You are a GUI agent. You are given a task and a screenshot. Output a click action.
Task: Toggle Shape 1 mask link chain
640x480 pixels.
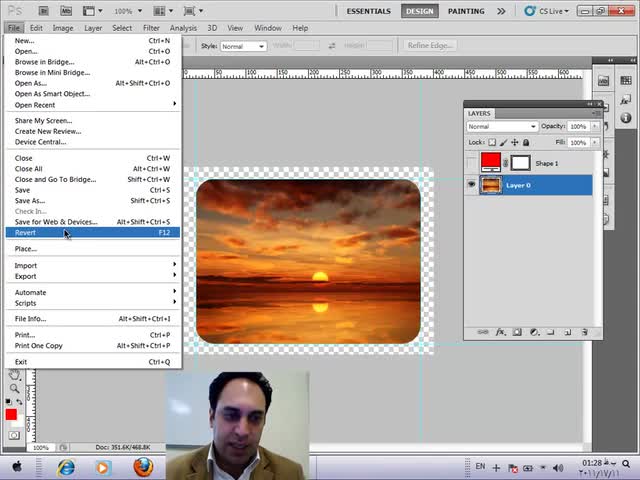click(x=506, y=163)
